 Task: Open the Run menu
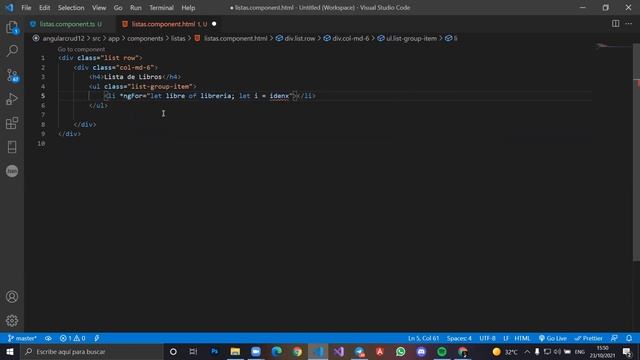click(136, 8)
